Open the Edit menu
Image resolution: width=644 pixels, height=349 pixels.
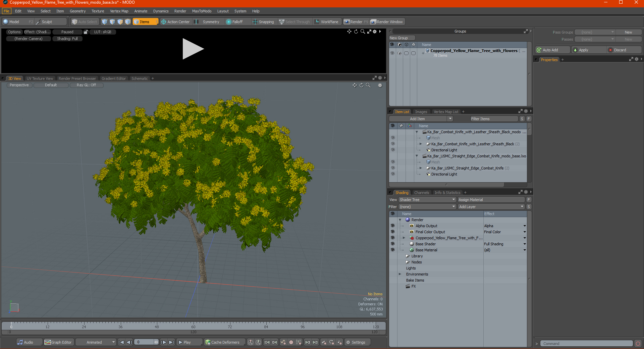tap(18, 11)
